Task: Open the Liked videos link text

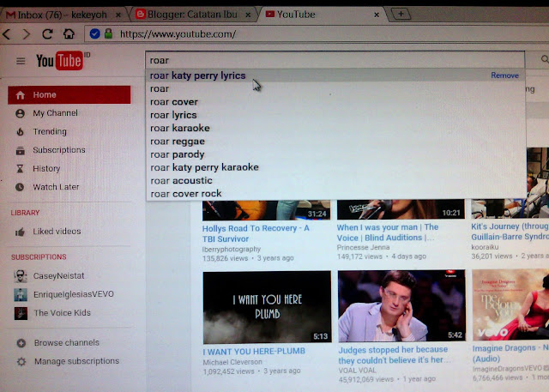Action: coord(57,232)
